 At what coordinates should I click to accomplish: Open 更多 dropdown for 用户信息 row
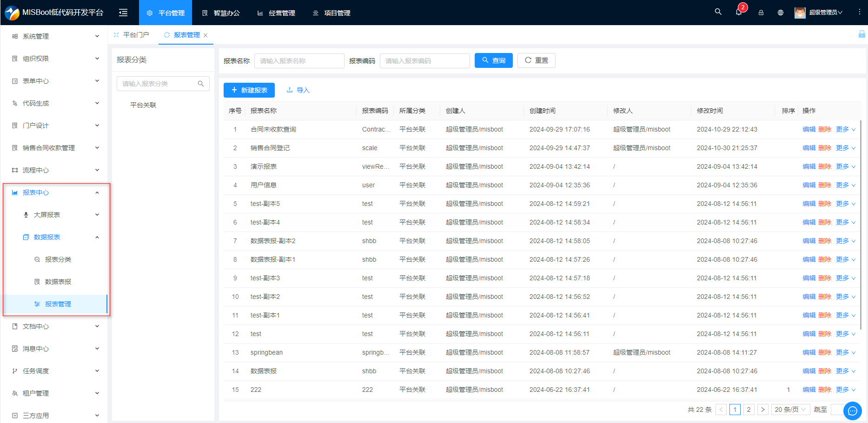846,185
